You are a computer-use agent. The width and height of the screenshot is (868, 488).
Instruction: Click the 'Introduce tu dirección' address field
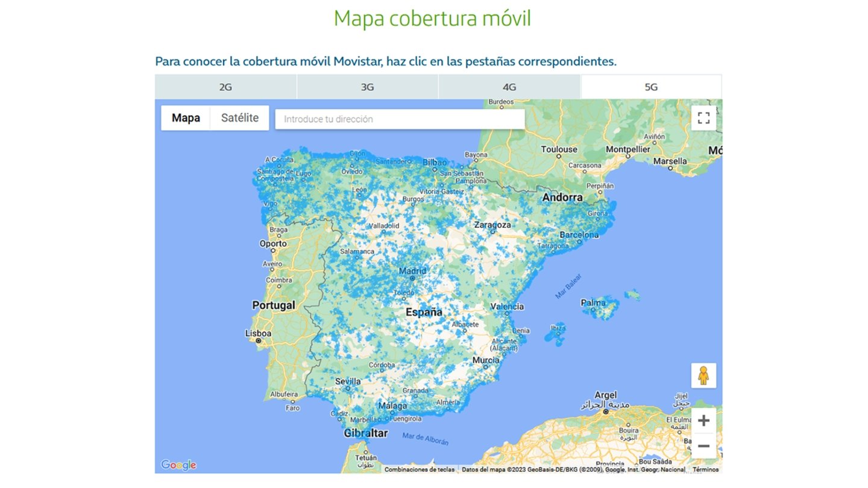coord(400,119)
